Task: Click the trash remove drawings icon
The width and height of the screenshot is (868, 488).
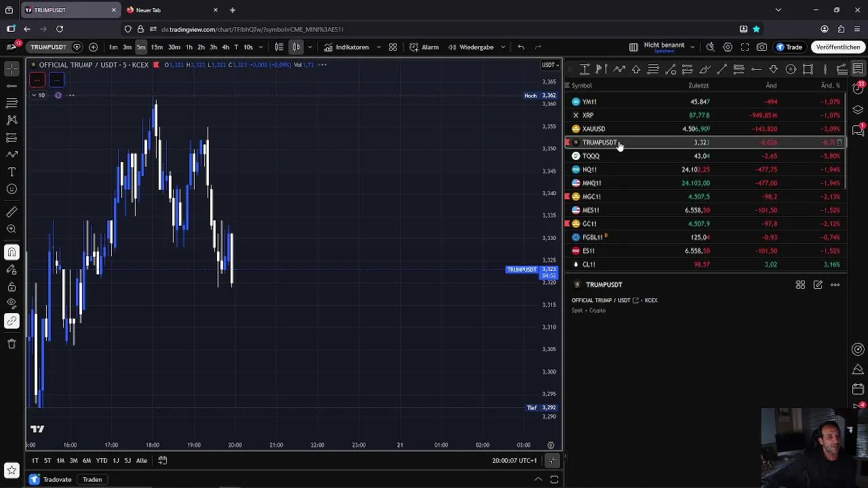Action: click(x=12, y=344)
